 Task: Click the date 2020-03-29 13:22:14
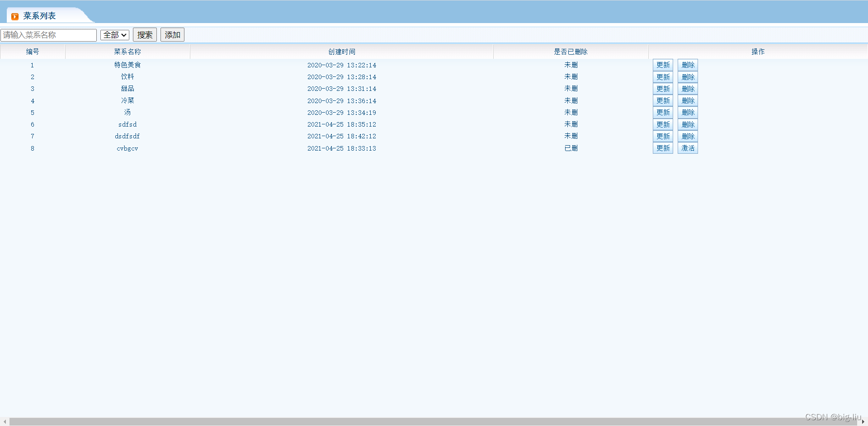pos(342,65)
